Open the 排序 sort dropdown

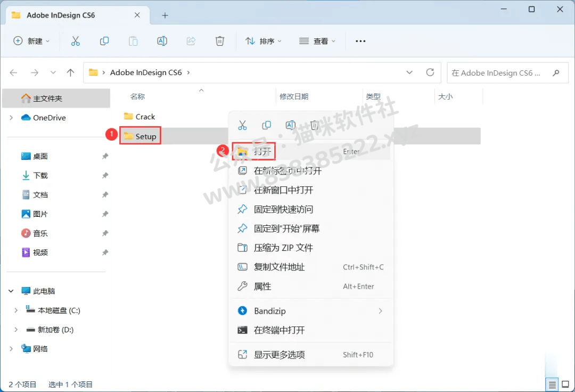(x=264, y=41)
